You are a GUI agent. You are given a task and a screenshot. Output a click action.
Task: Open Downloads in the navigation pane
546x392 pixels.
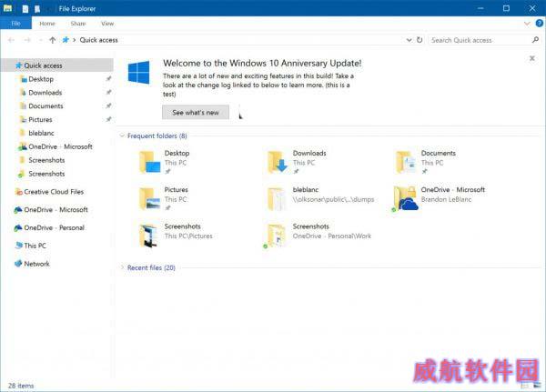point(45,93)
